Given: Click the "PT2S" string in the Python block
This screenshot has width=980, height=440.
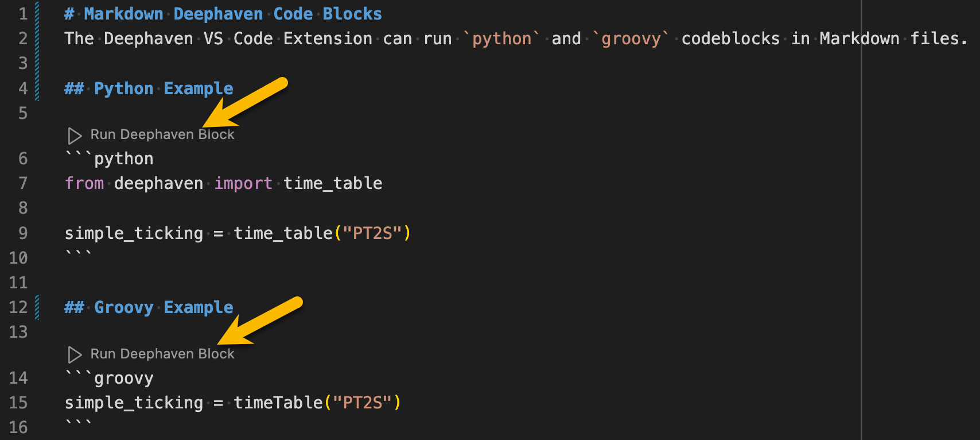Looking at the screenshot, I should 374,233.
